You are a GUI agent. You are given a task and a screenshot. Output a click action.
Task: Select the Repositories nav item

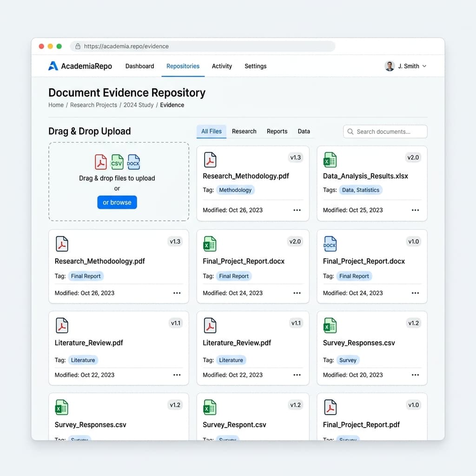pyautogui.click(x=183, y=66)
